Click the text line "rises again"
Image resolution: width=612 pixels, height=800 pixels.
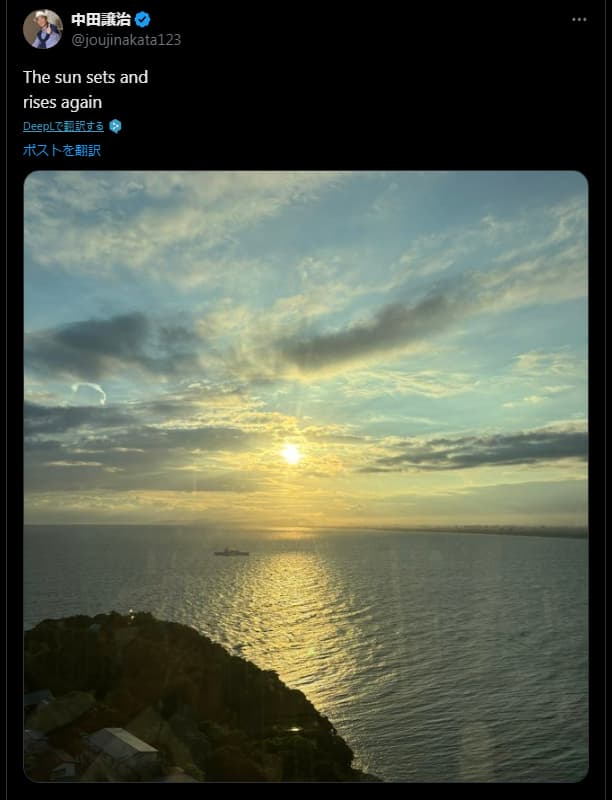click(x=63, y=103)
